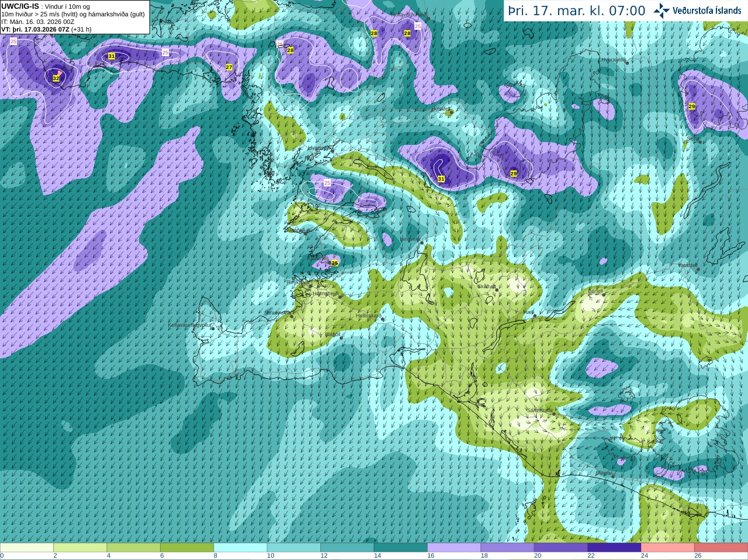
Task: Click the 32 m/s peak gust label
Action: pyautogui.click(x=56, y=78)
